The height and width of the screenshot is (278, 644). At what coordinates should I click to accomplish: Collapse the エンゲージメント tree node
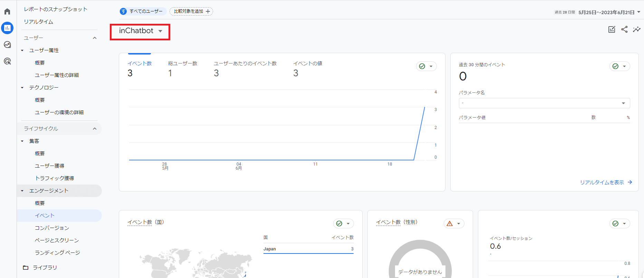pyautogui.click(x=22, y=191)
